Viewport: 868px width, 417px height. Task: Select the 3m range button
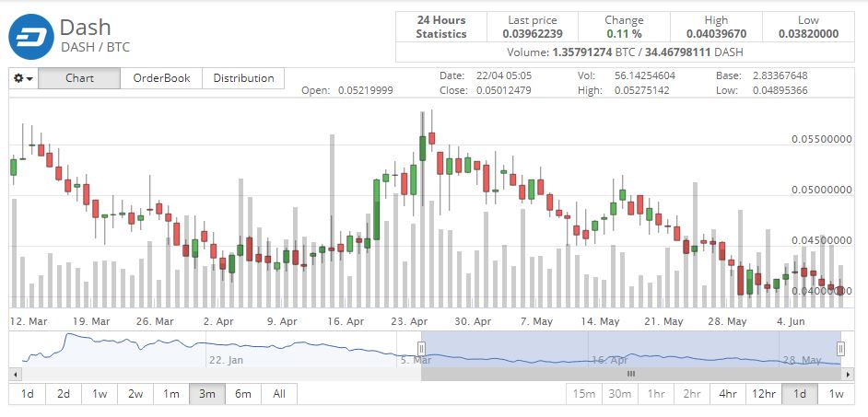click(207, 394)
